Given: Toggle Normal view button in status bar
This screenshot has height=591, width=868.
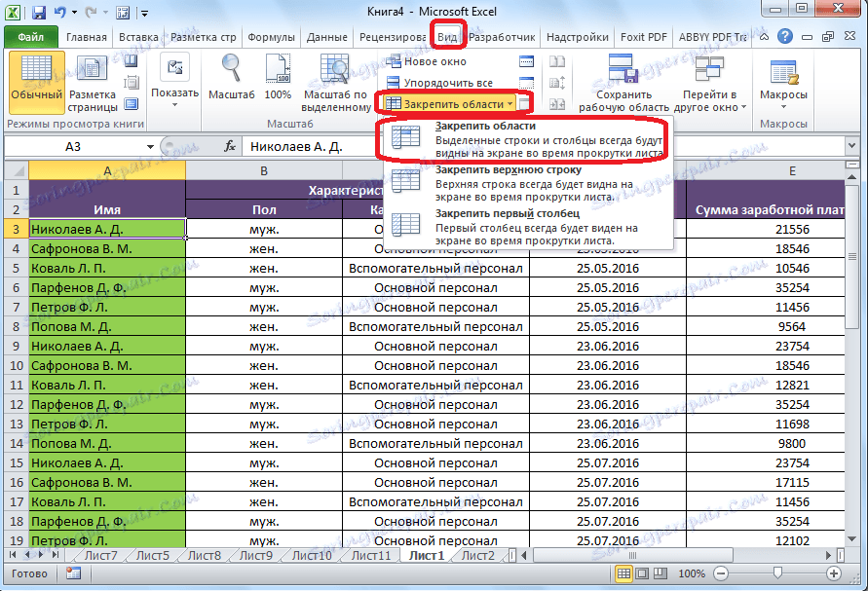Looking at the screenshot, I should click(624, 574).
